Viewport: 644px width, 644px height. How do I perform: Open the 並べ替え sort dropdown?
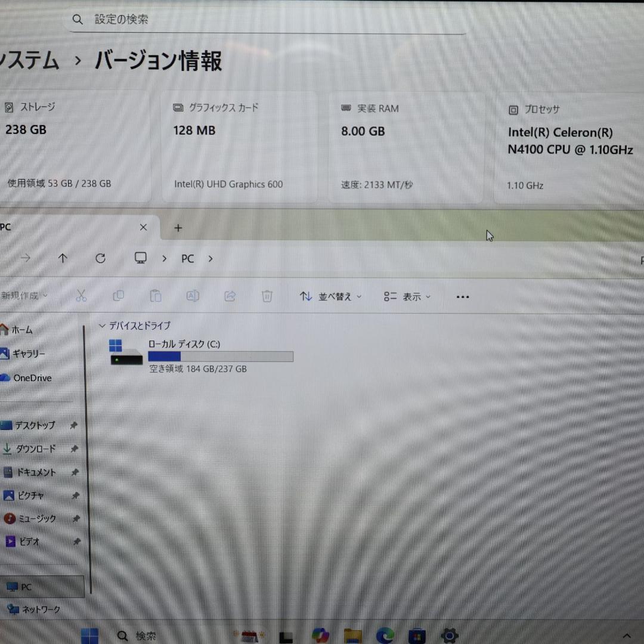[330, 296]
